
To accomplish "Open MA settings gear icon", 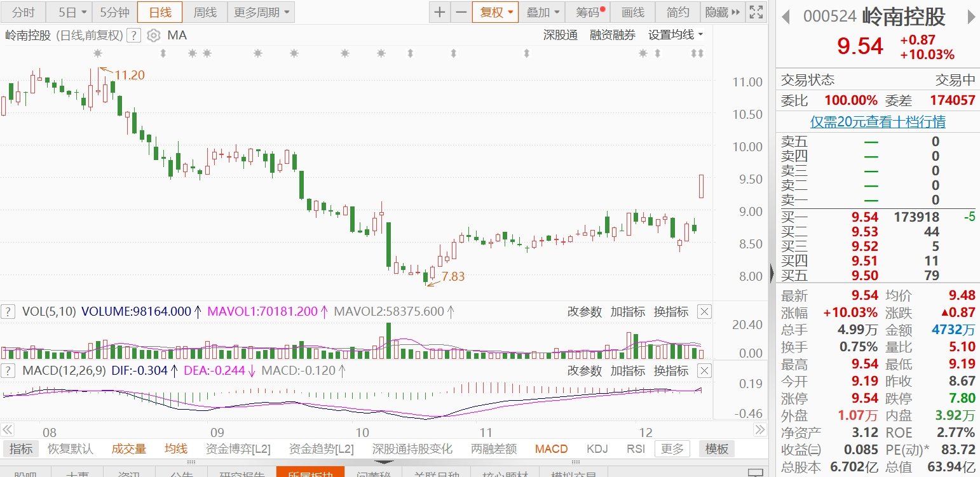I will coord(153,36).
